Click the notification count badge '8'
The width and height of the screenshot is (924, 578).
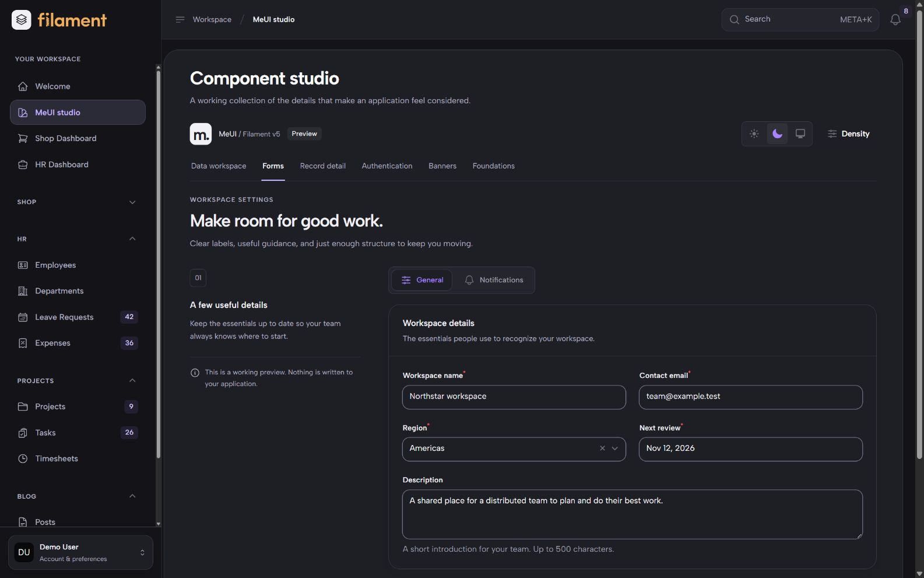906,11
